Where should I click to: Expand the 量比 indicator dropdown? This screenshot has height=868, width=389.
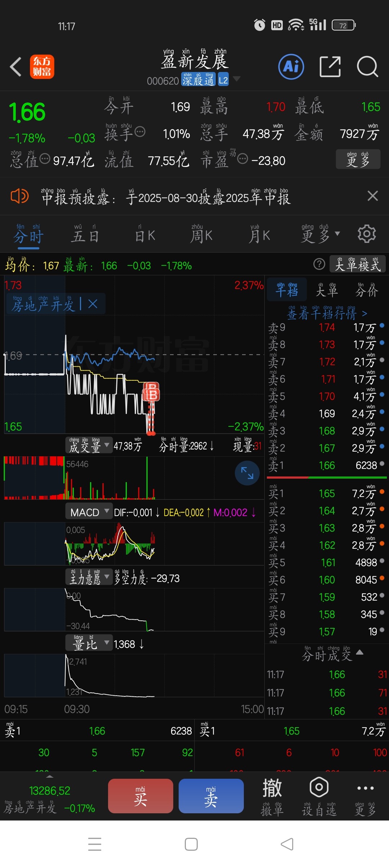(x=89, y=643)
